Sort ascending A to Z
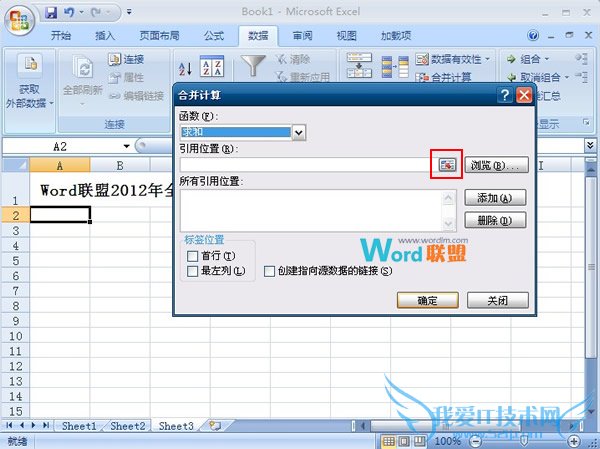This screenshot has width=600, height=449. [185, 69]
